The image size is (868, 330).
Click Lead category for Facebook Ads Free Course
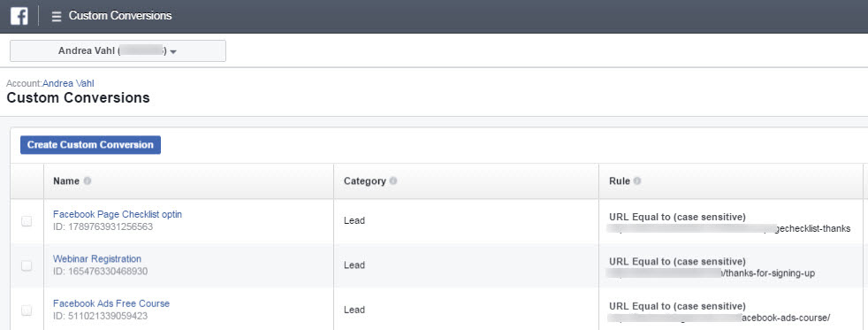click(x=354, y=310)
